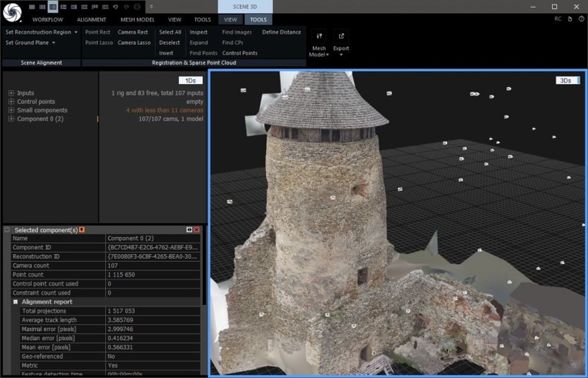The width and height of the screenshot is (588, 378).
Task: Close the Selected component(s) panel
Action: point(197,230)
